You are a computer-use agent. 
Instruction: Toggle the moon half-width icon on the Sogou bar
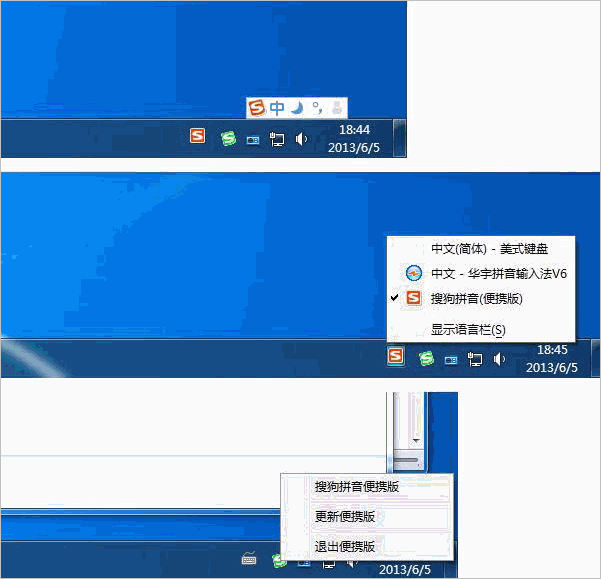tap(297, 108)
